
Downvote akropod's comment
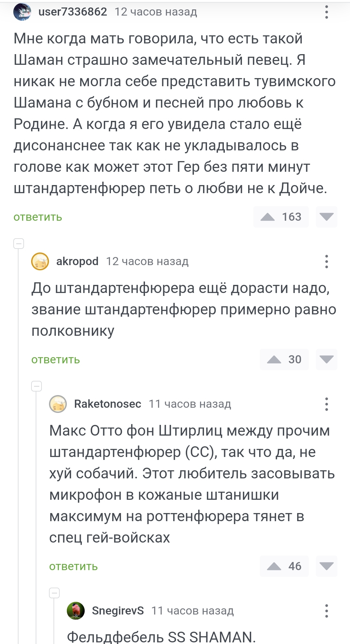pyautogui.click(x=326, y=359)
